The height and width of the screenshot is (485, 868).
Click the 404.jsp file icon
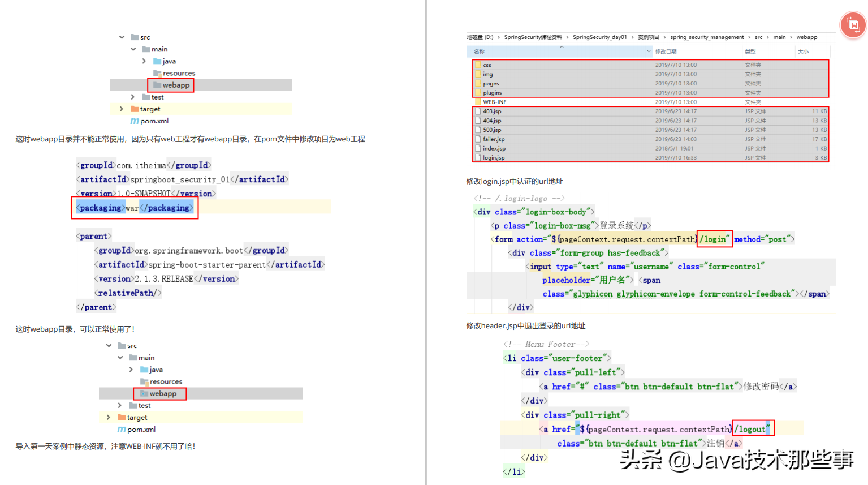coord(478,121)
